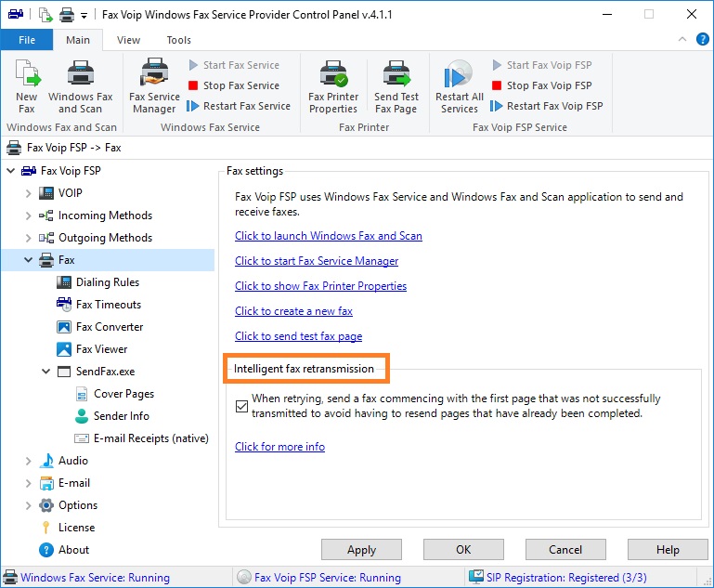
Task: Expand the Audio tree node
Action: 28,461
